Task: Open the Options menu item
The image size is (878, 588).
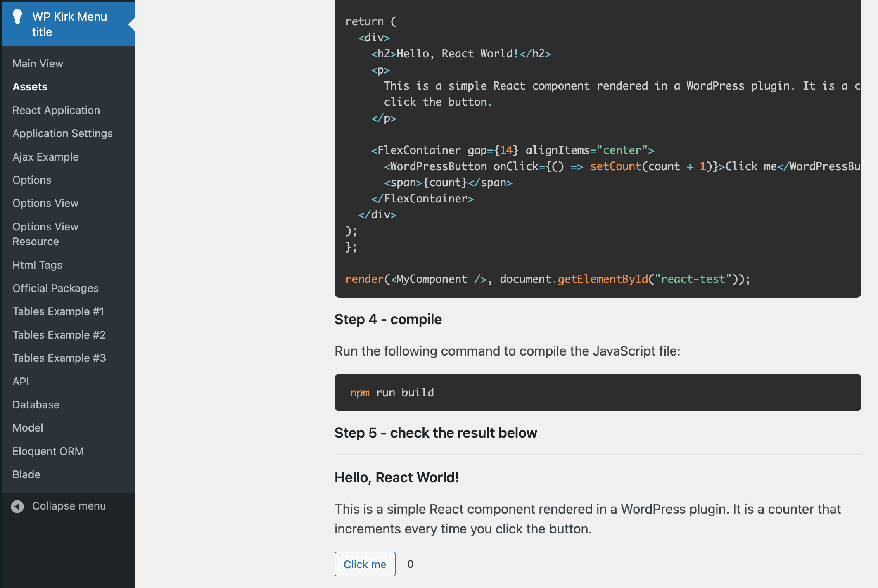Action: click(32, 180)
